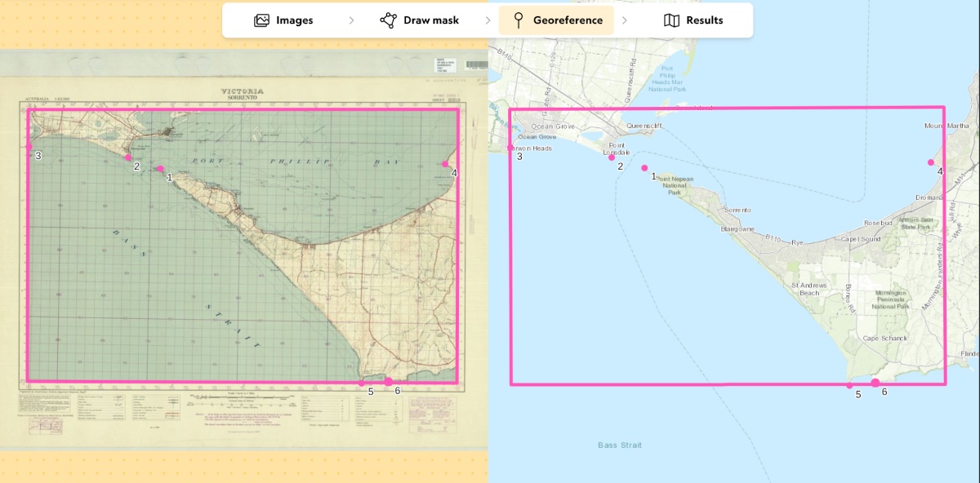980x483 pixels.
Task: Click the chevron after the Images step
Action: [351, 20]
